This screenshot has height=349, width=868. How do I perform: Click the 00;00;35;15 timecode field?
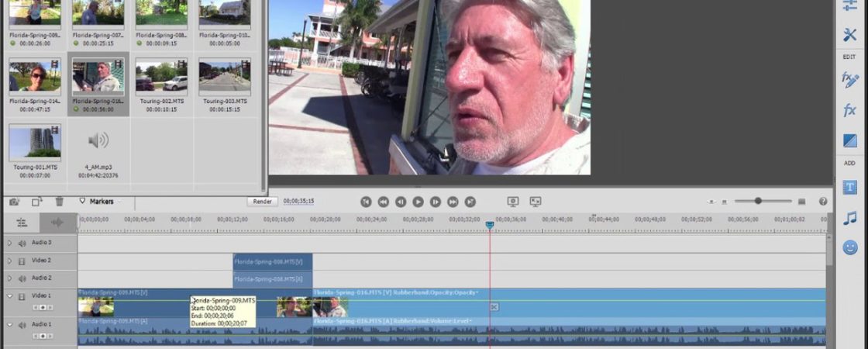pos(299,202)
